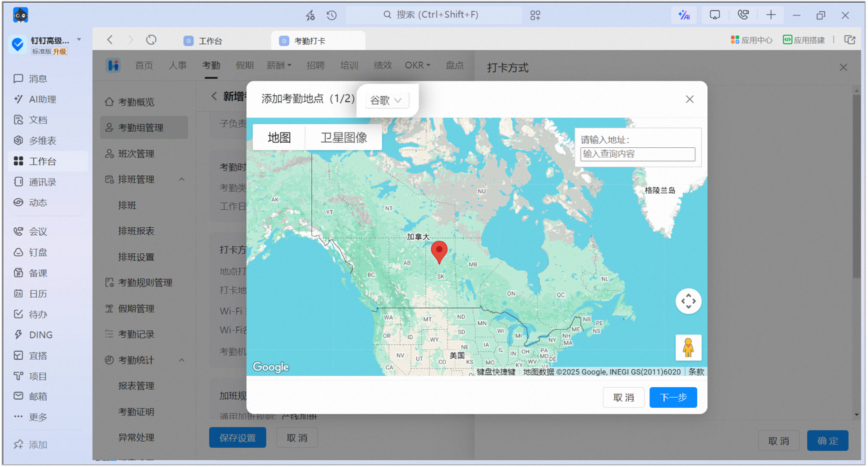Open the 谷歌 map provider dropdown
Image resolution: width=868 pixels, height=467 pixels.
pyautogui.click(x=387, y=100)
